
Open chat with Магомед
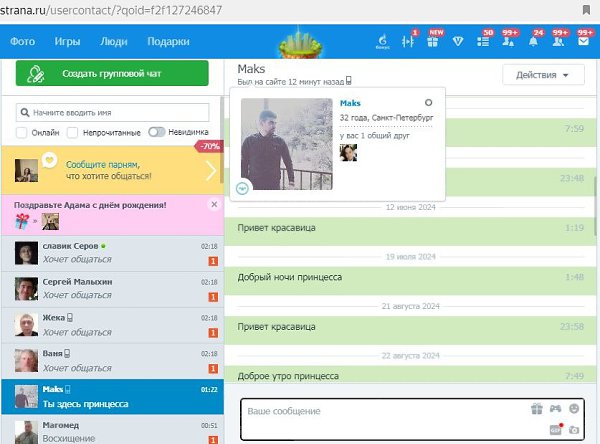tap(112, 430)
